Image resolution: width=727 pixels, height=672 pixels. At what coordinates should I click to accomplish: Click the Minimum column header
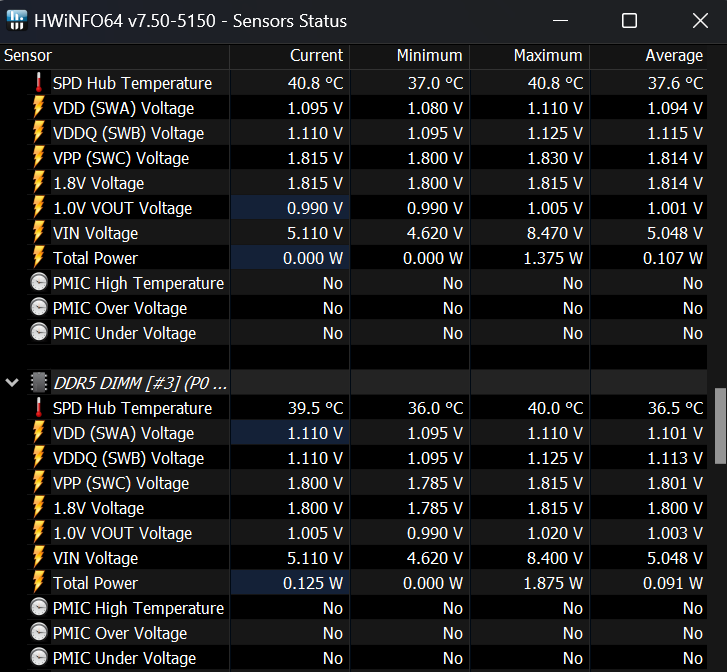[429, 56]
